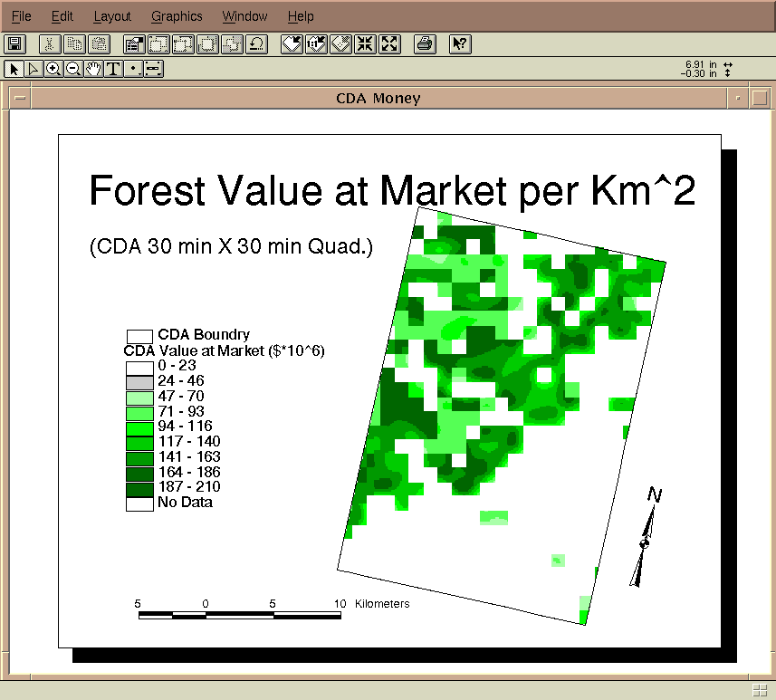
Task: Select the Pan hand tool
Action: (93, 69)
